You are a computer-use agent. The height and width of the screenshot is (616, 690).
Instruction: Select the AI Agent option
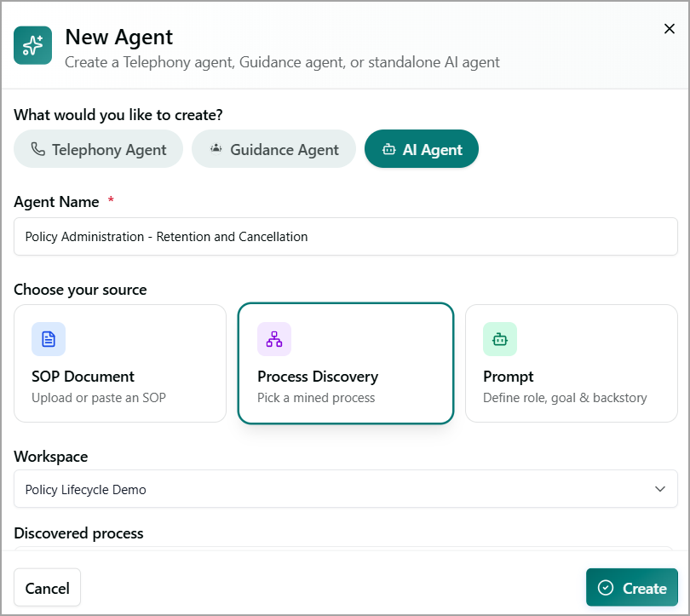point(421,149)
